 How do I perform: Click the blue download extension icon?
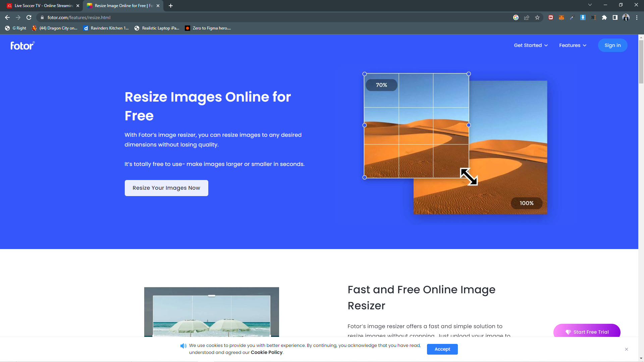(x=583, y=17)
